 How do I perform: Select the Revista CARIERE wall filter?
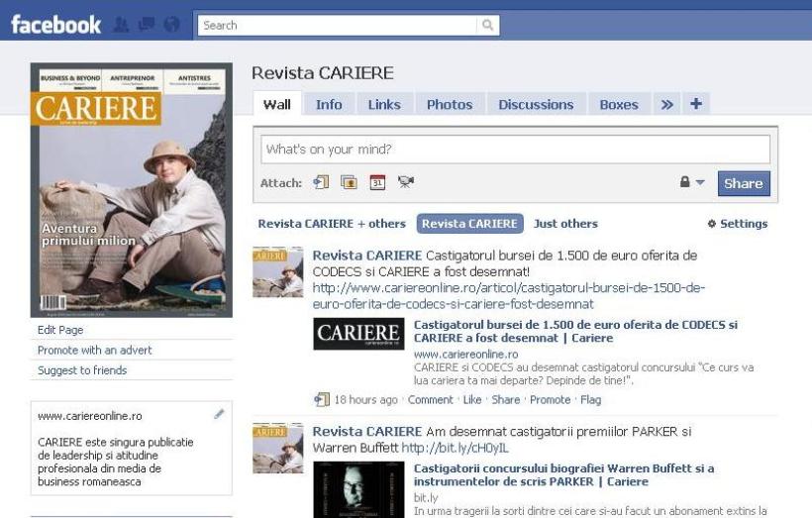pyautogui.click(x=469, y=224)
